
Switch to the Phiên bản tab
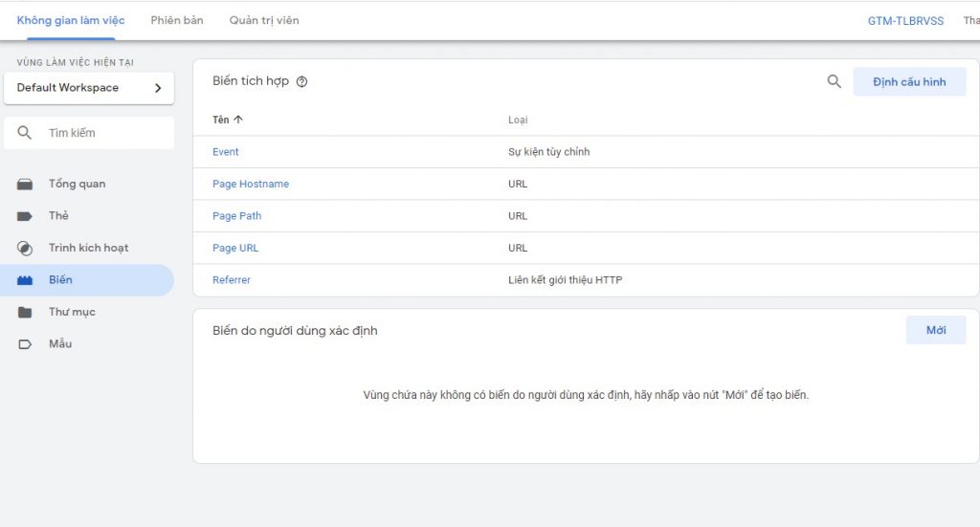pyautogui.click(x=177, y=21)
